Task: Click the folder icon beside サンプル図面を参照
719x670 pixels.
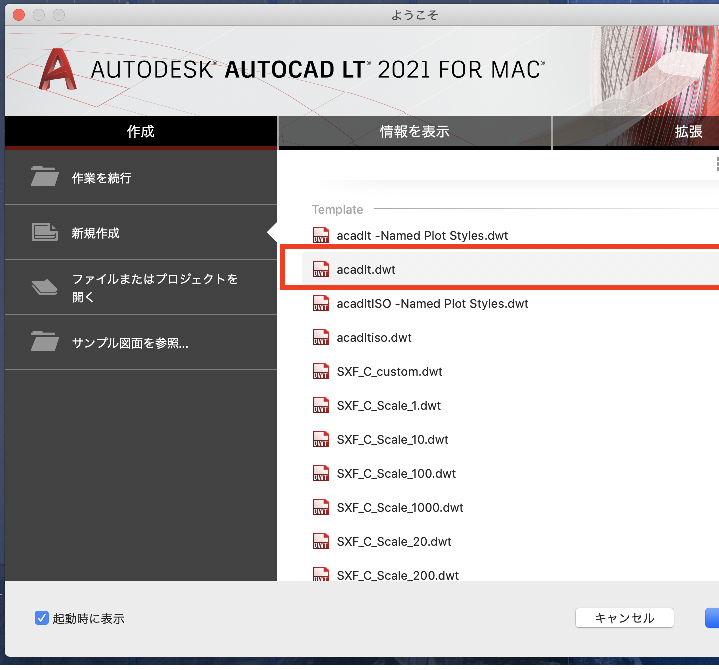Action: pyautogui.click(x=44, y=341)
